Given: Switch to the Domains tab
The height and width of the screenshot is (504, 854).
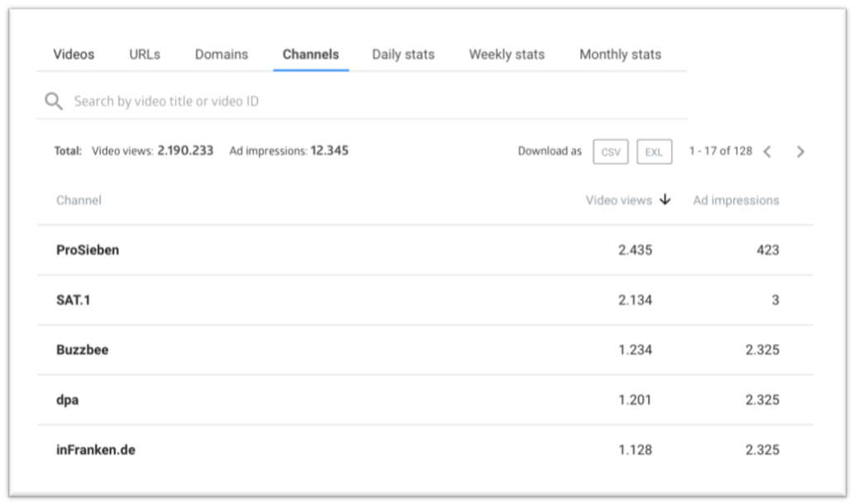Looking at the screenshot, I should 221,55.
